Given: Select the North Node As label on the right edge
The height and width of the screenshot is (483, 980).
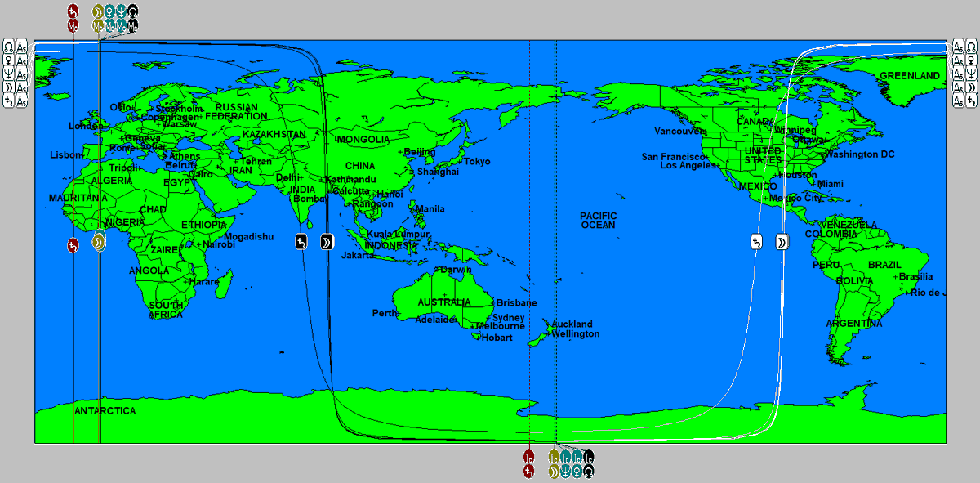Looking at the screenshot, I should (x=964, y=46).
